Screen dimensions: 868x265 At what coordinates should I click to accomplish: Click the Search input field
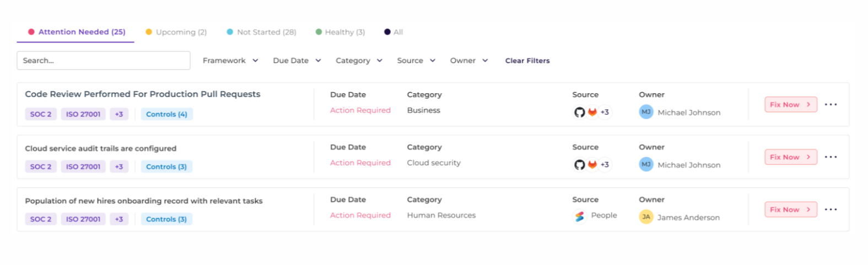[104, 61]
